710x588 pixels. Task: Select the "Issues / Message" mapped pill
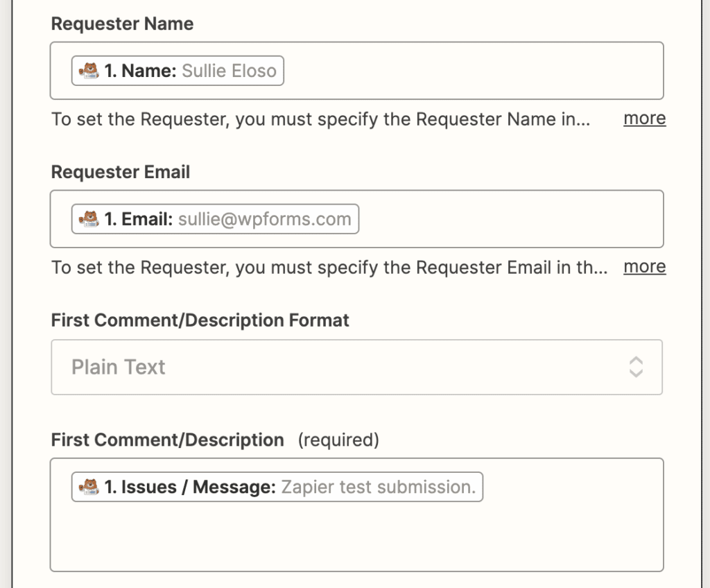(x=277, y=487)
